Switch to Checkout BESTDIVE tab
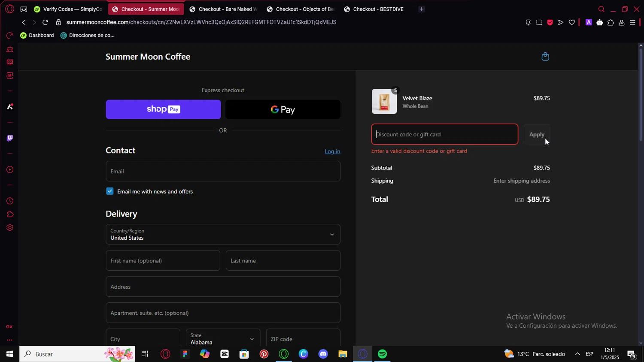Viewport: 644px width, 362px height. click(378, 9)
